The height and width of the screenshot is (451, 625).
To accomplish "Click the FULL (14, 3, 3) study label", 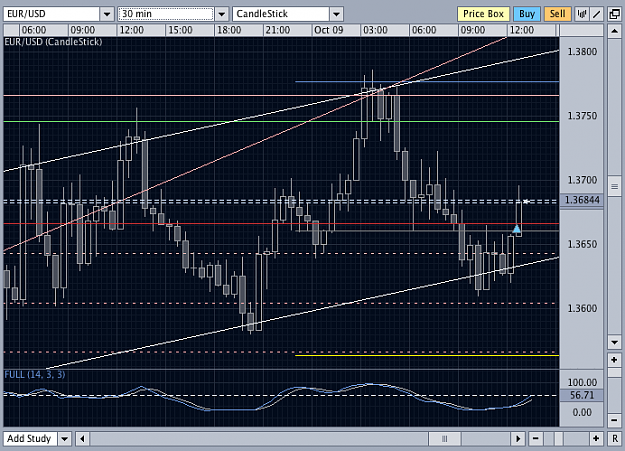I will click(35, 374).
